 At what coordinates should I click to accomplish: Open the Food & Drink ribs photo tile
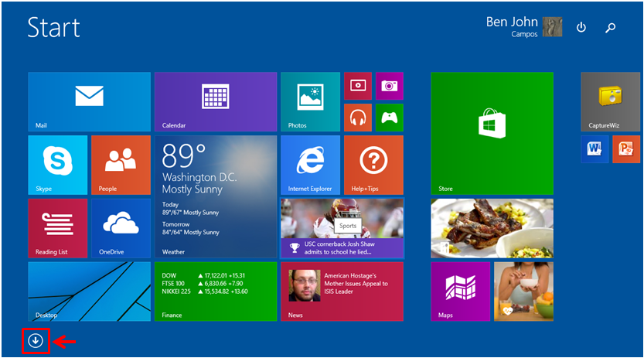coord(492,228)
